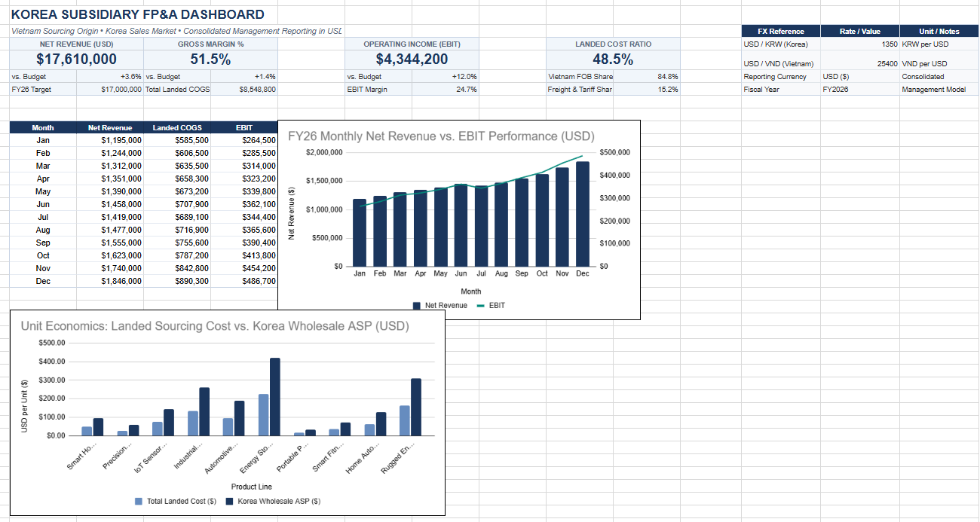Screen dimensions: 980x522
Task: Select the Landed Cost Ratio 48.5% cell
Action: [x=613, y=60]
